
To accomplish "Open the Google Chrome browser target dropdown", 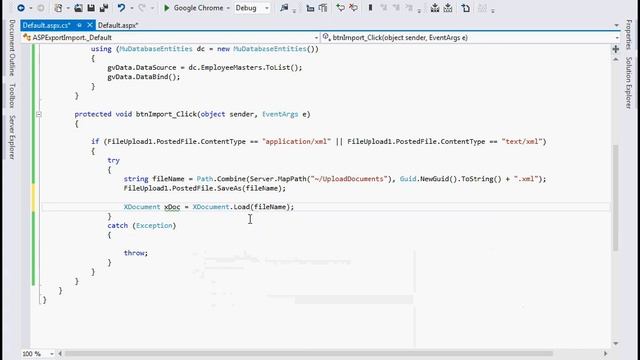I will click(x=228, y=8).
